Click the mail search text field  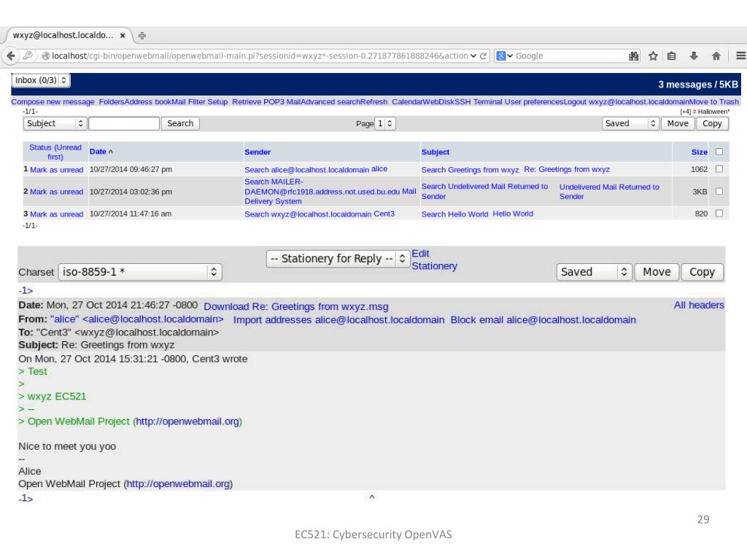(x=124, y=124)
